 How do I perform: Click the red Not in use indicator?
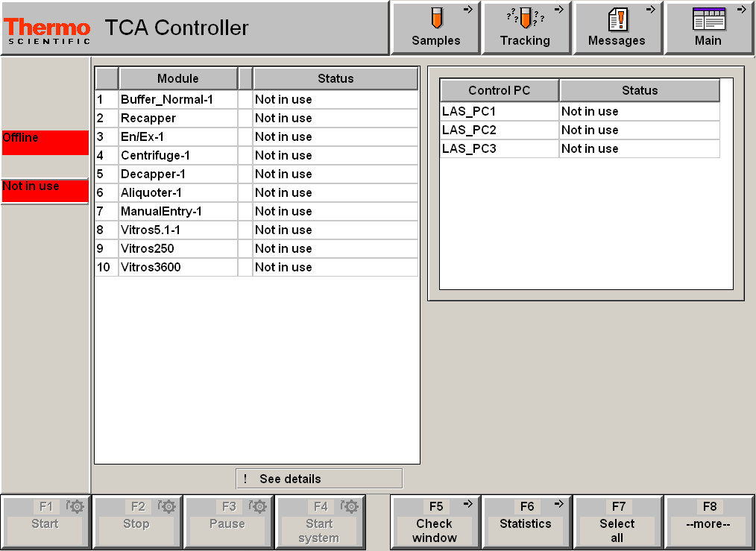(45, 191)
